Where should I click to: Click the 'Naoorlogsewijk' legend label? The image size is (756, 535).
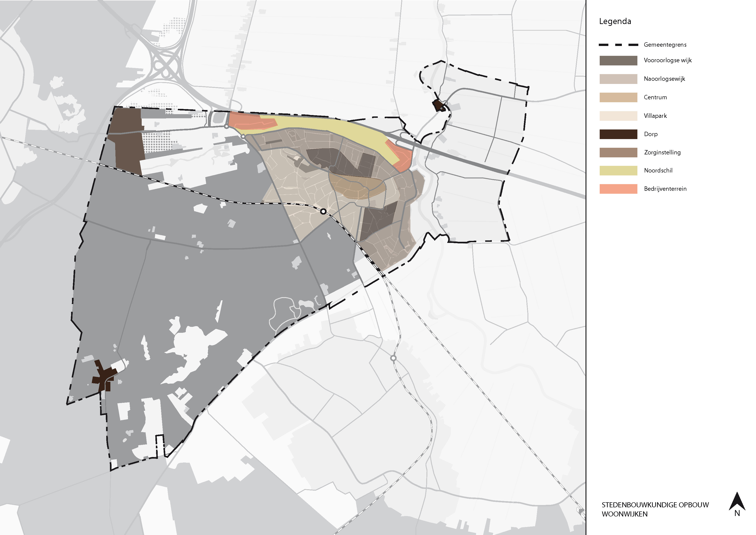pos(664,79)
